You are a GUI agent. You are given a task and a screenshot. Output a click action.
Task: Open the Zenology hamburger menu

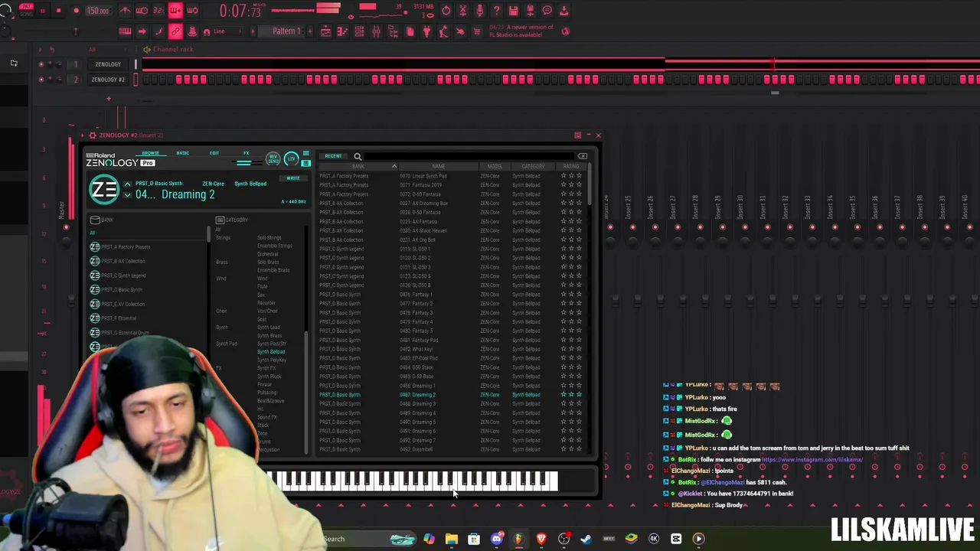click(x=305, y=154)
